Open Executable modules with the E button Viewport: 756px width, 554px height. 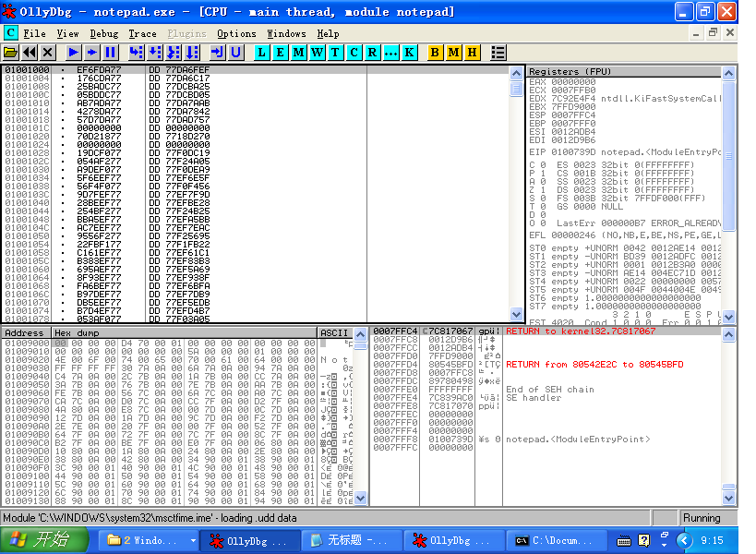(280, 52)
